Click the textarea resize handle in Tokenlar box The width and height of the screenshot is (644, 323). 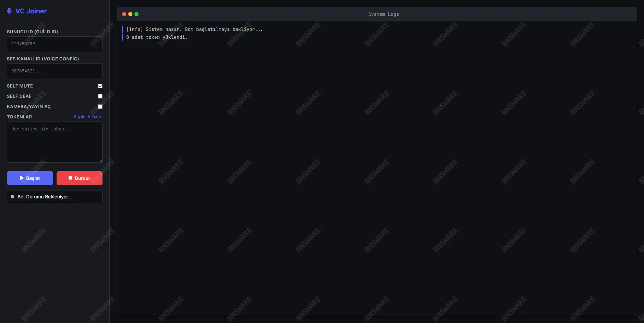100,161
